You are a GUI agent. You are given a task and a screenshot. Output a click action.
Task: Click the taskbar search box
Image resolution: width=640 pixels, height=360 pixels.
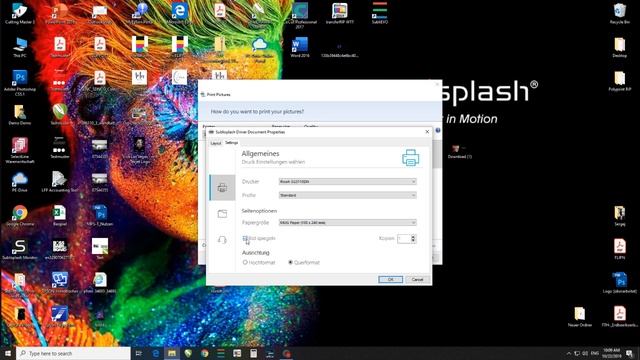point(73,353)
